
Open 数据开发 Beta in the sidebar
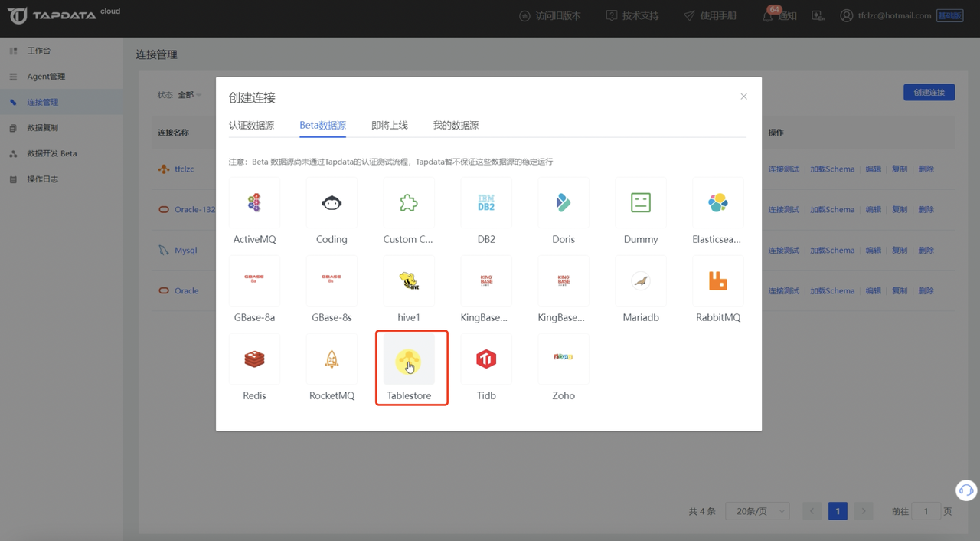(61, 153)
